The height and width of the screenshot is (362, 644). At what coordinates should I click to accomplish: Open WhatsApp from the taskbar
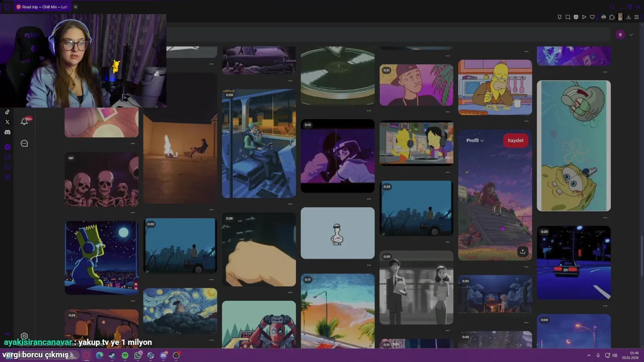coord(138,355)
